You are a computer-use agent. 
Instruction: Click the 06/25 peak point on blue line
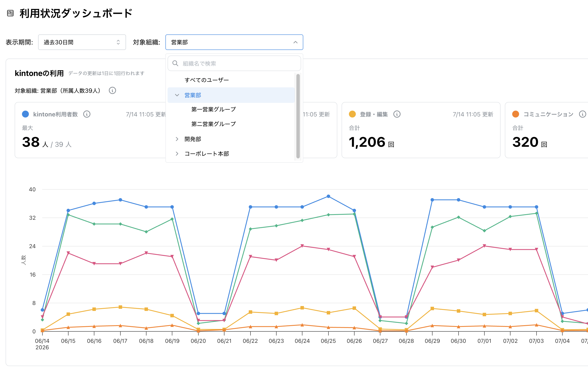tap(328, 196)
